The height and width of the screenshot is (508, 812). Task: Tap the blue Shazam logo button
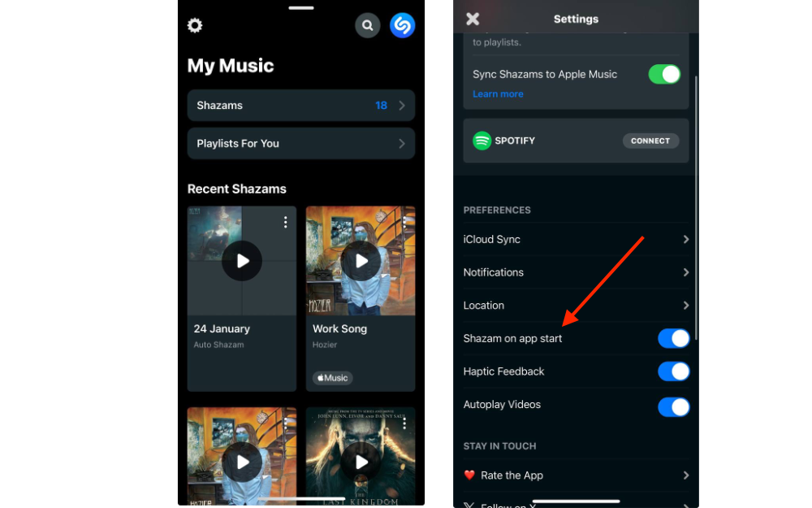pyautogui.click(x=403, y=25)
